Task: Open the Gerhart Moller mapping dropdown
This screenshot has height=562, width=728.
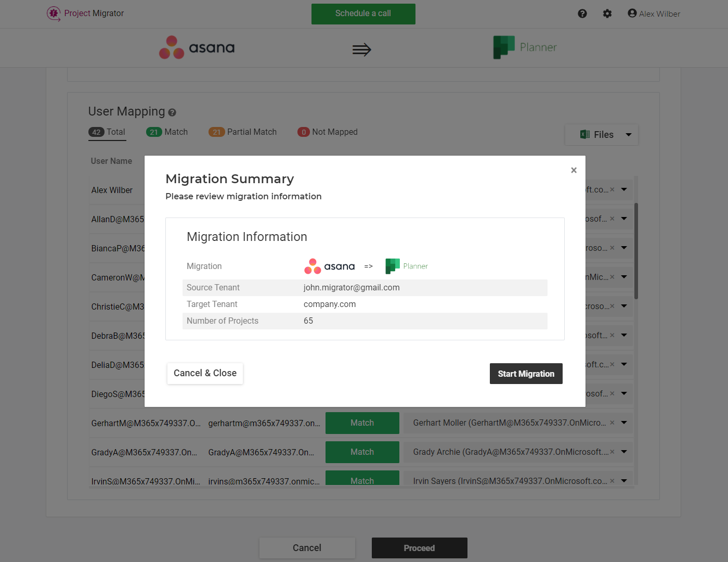Action: (x=623, y=423)
